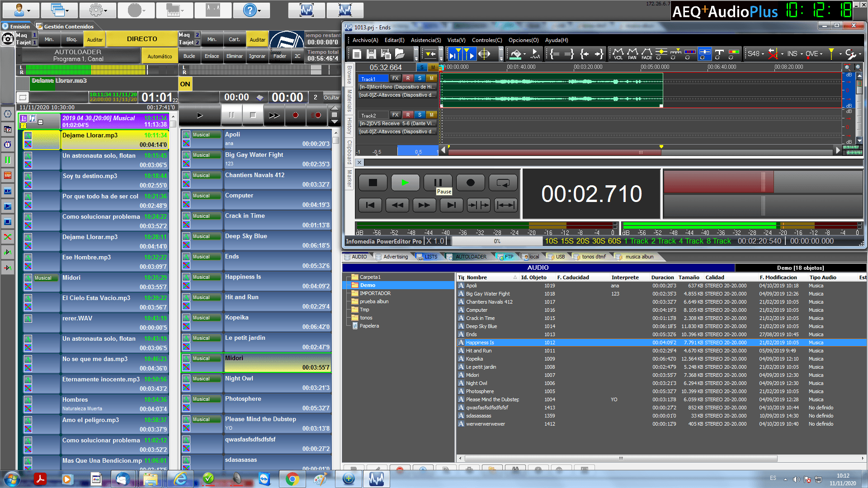The height and width of the screenshot is (488, 868).
Task: Click the Eliminar button
Action: point(235,56)
